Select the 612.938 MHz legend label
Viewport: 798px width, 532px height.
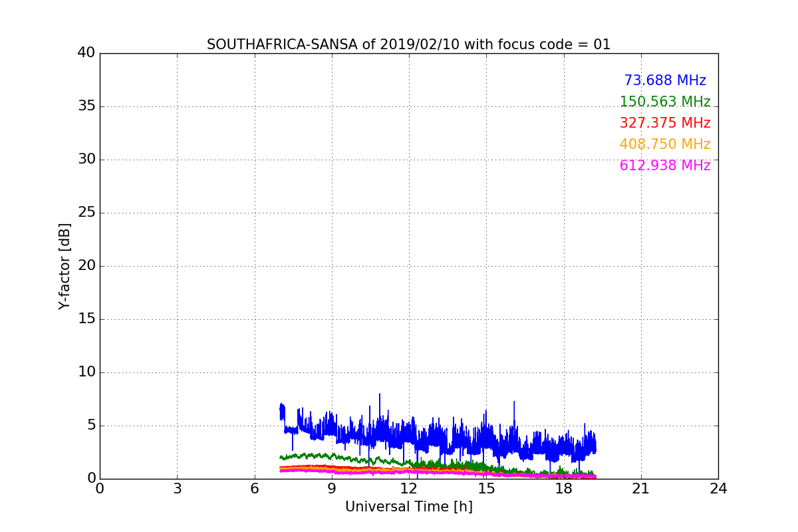point(665,166)
